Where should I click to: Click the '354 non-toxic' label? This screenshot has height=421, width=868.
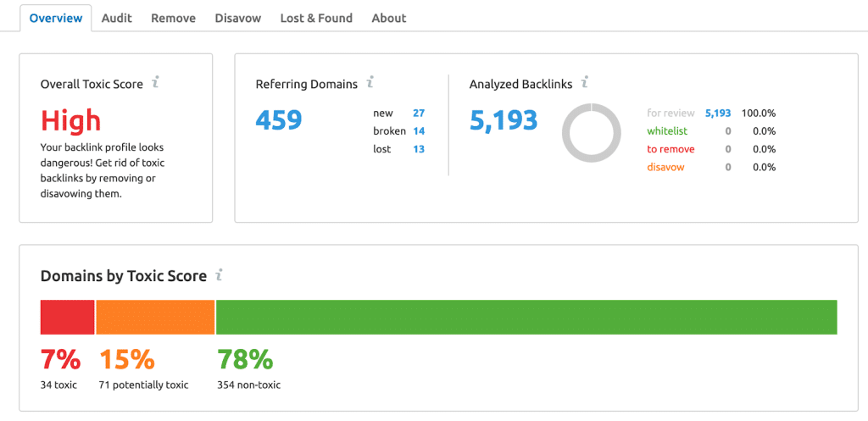click(x=249, y=385)
